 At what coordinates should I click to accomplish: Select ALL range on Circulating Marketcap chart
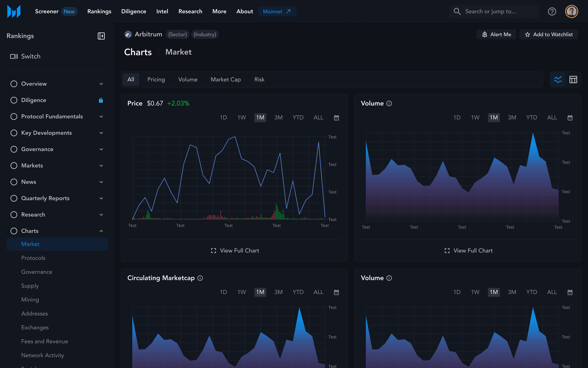point(318,292)
